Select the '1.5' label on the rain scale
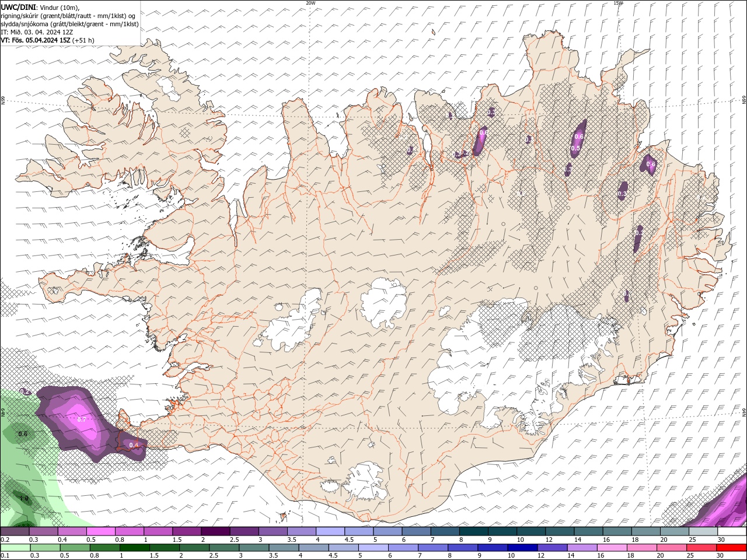747x560 pixels. pos(154,556)
